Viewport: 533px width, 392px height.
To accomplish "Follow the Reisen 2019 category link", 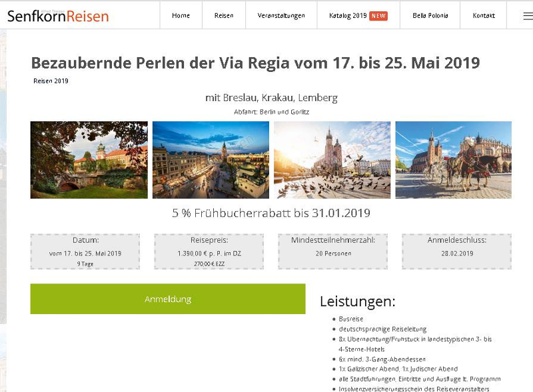I will click(51, 81).
